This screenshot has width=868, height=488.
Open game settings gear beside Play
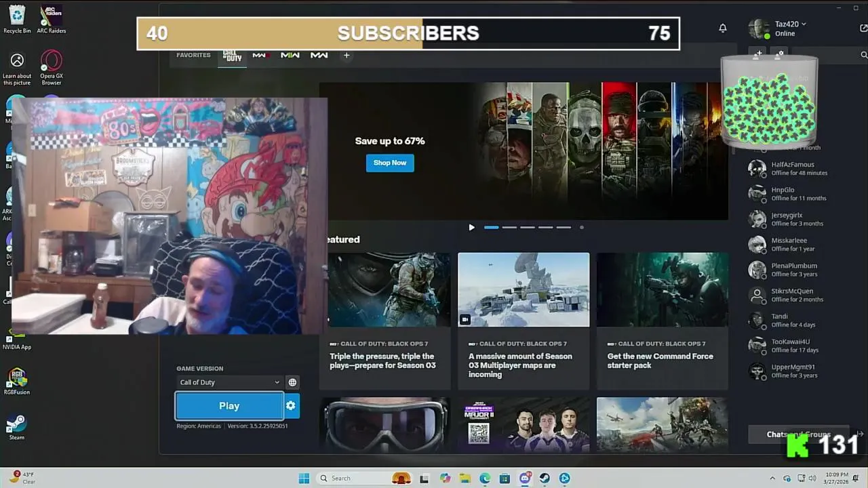tap(291, 406)
